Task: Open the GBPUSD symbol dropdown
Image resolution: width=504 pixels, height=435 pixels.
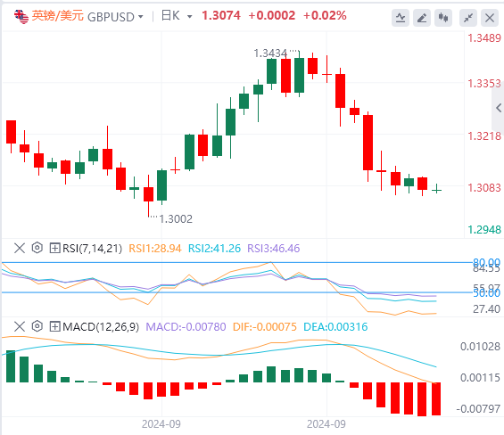Action: coord(140,17)
